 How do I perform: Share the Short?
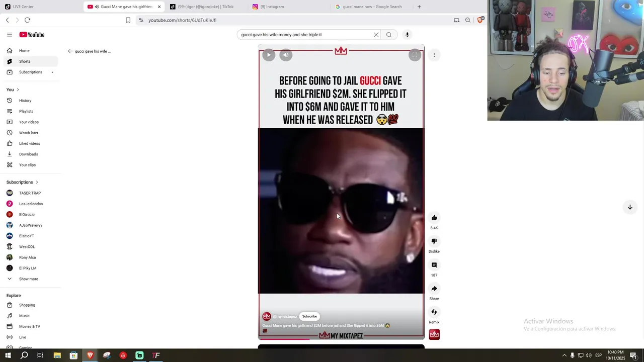click(x=434, y=289)
